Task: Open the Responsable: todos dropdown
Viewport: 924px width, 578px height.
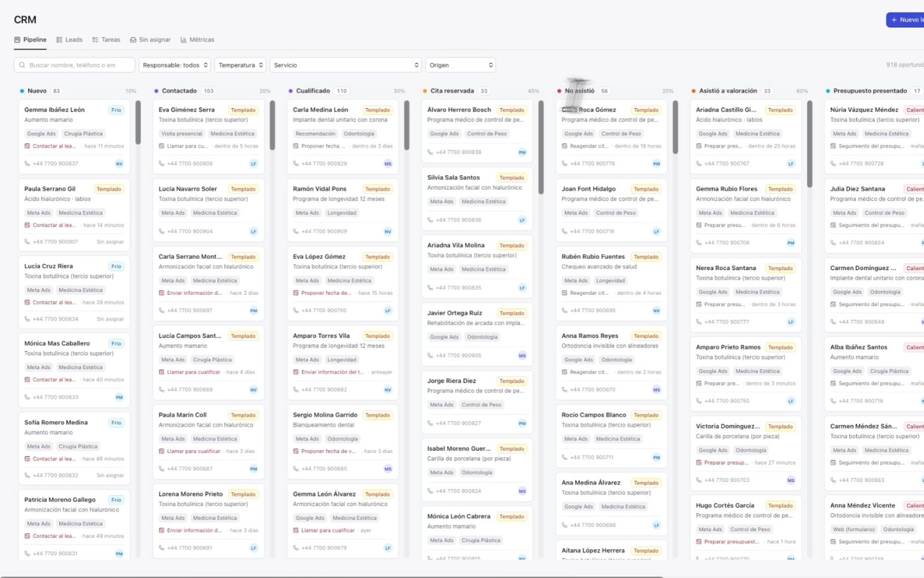Action: pos(175,65)
